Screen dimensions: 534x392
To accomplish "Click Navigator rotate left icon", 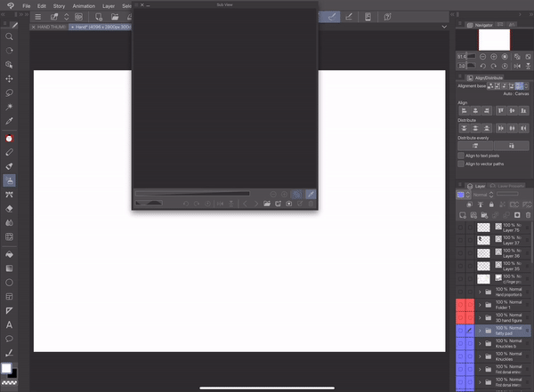I will click(x=482, y=66).
